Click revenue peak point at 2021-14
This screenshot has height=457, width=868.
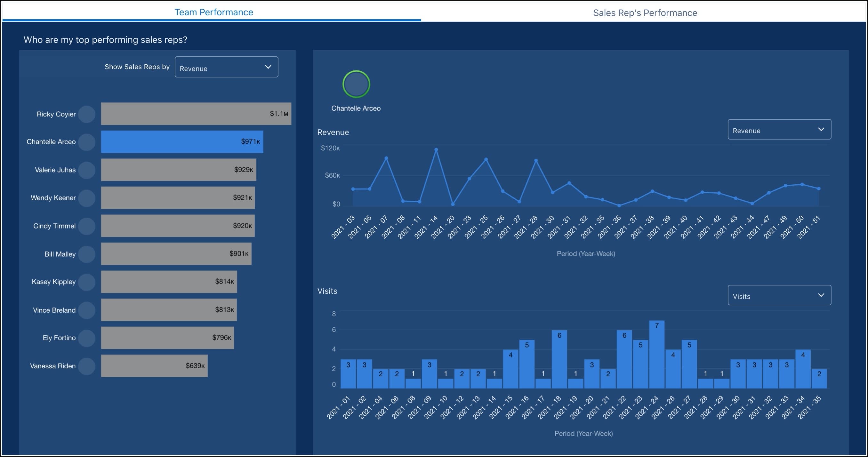coord(436,150)
